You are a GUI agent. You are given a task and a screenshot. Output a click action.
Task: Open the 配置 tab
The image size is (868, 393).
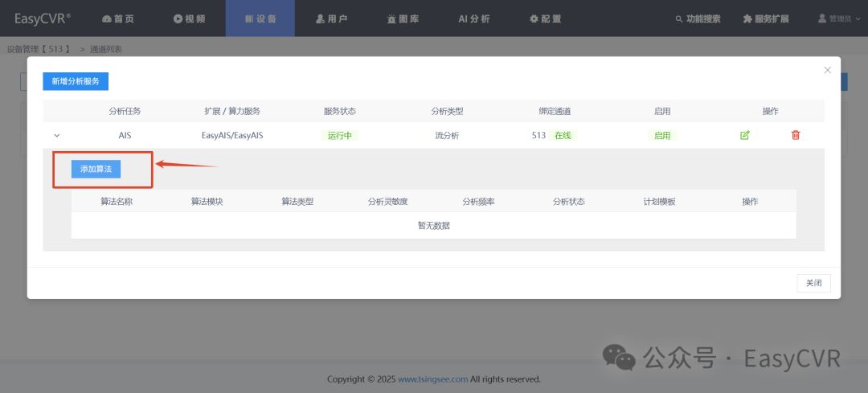click(545, 18)
